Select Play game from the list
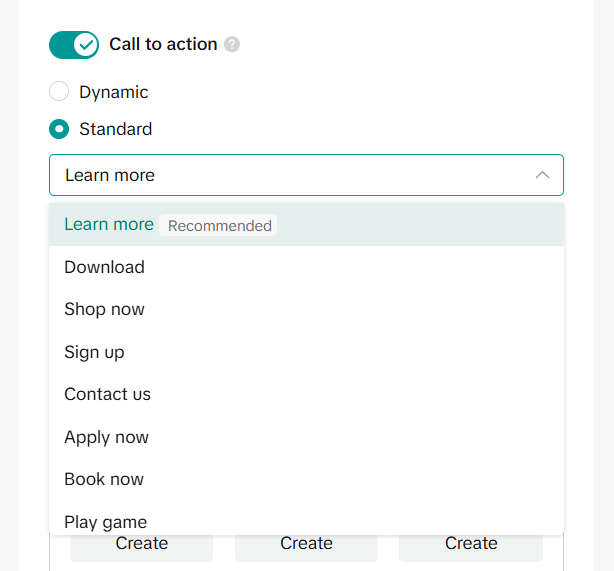 (105, 521)
